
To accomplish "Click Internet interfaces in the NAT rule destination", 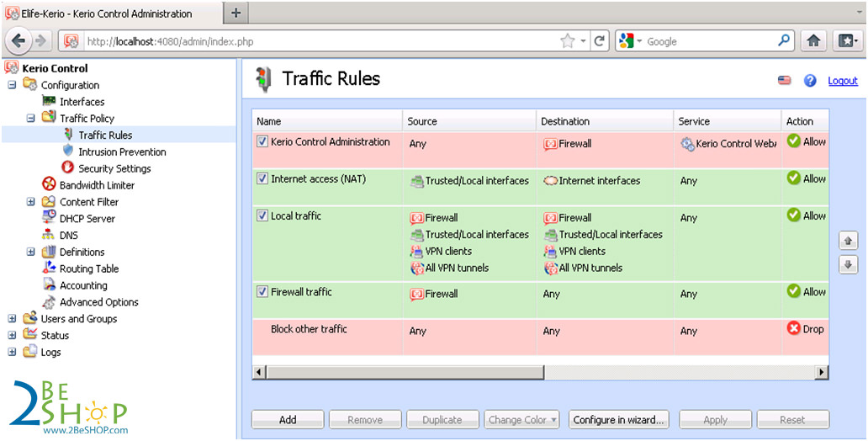I will coord(600,181).
